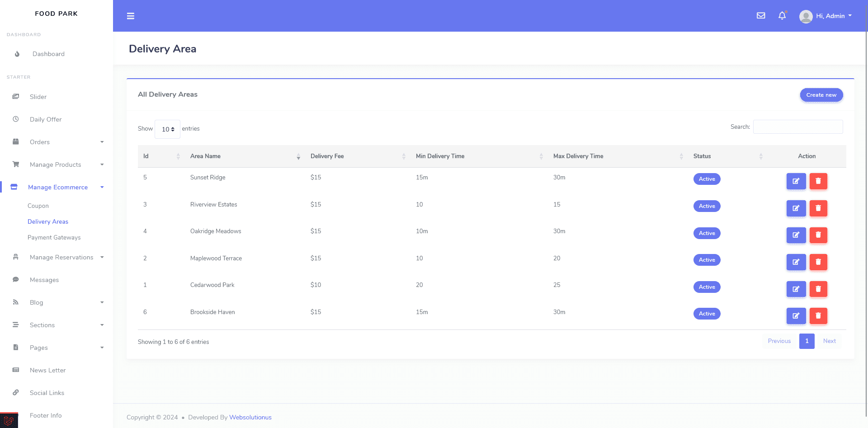The image size is (868, 428).
Task: Click the admin avatar image
Action: coord(806,16)
